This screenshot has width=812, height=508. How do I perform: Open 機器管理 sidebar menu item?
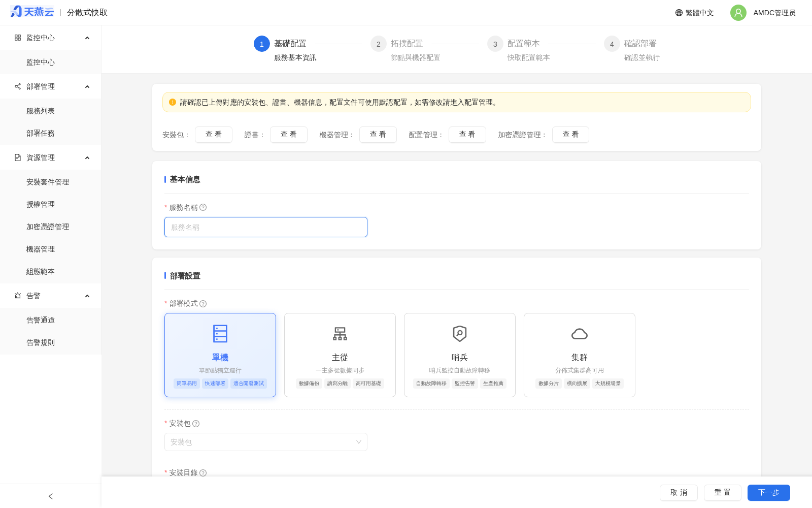coord(51,249)
